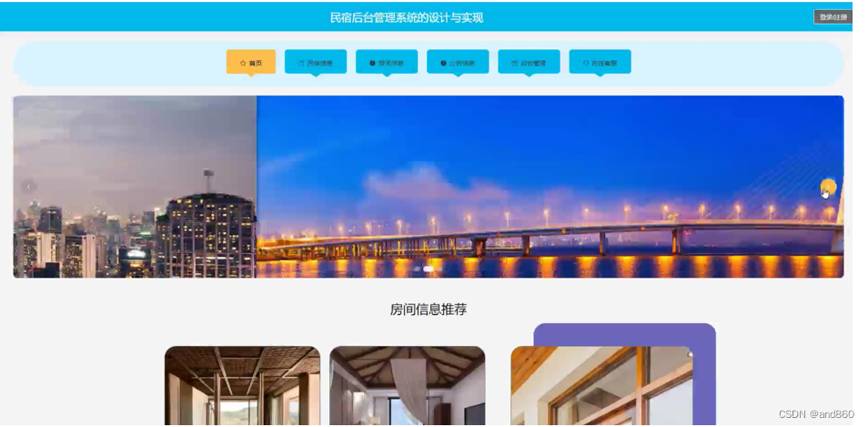Open the 公告信息 menu item
868x427 pixels.
(458, 62)
